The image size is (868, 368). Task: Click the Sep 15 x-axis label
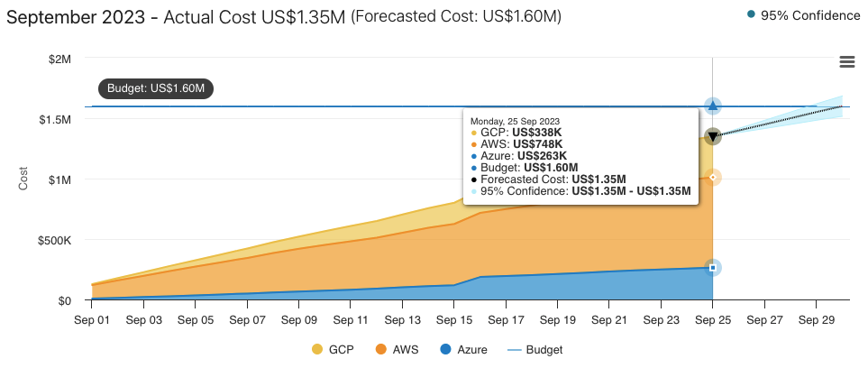point(453,319)
